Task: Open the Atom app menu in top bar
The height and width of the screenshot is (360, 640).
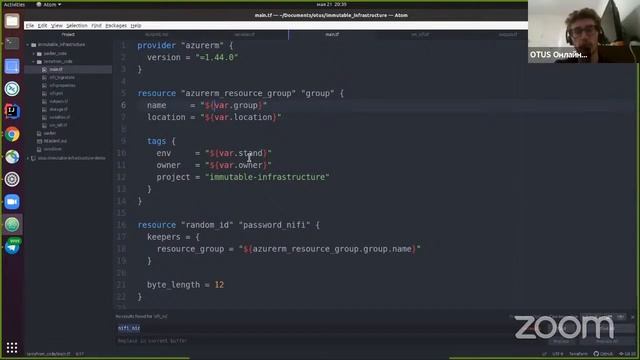Action: point(49,4)
